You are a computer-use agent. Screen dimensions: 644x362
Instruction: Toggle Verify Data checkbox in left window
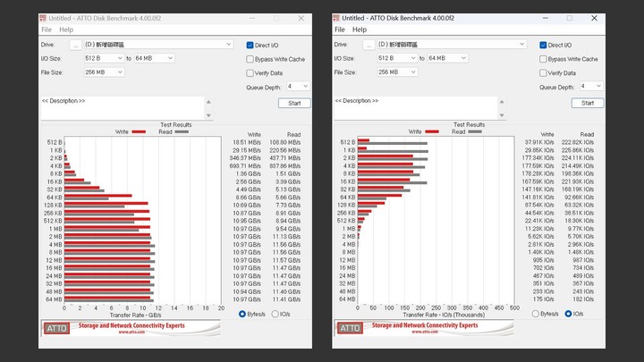250,73
